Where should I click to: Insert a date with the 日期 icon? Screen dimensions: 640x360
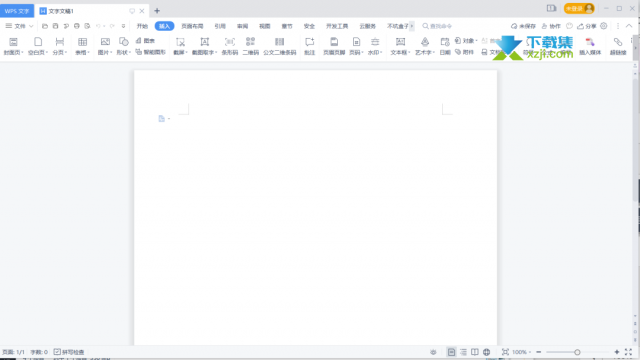click(x=445, y=46)
